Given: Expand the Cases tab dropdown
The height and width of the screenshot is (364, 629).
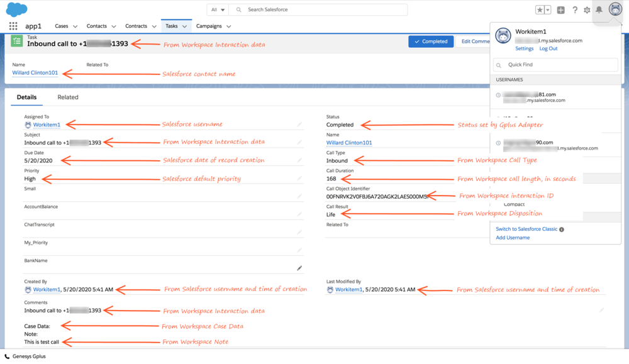Looking at the screenshot, I should point(75,26).
